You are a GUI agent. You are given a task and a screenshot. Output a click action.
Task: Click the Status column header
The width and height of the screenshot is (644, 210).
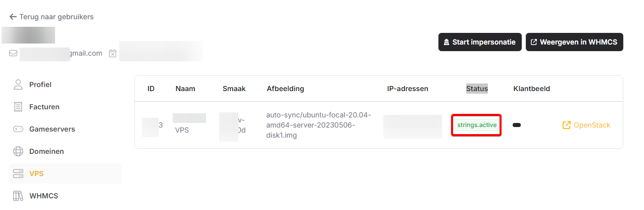[477, 89]
